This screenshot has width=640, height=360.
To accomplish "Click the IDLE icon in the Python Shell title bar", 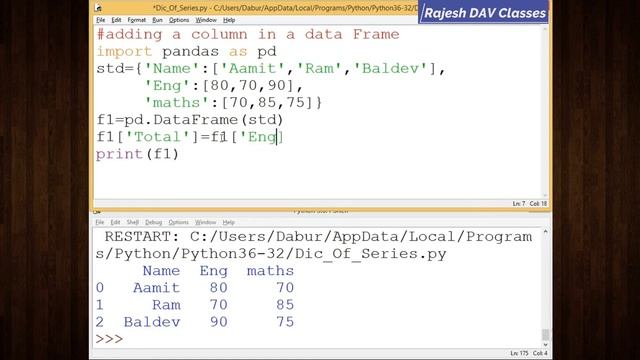I will (97, 212).
